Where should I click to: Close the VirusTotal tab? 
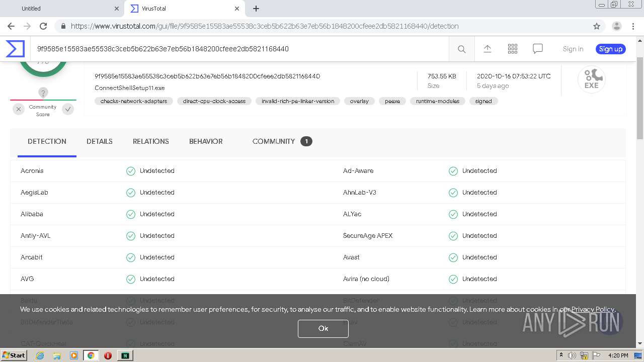pyautogui.click(x=237, y=9)
